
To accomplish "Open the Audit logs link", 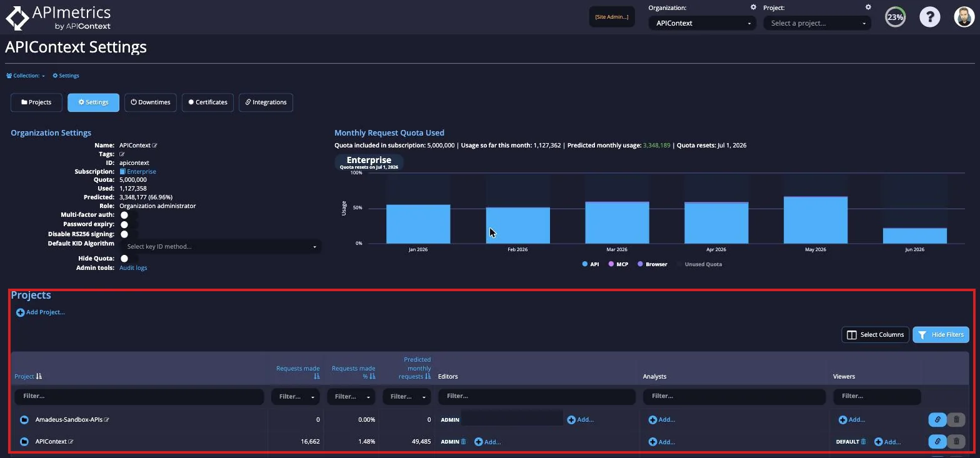I will pyautogui.click(x=133, y=268).
